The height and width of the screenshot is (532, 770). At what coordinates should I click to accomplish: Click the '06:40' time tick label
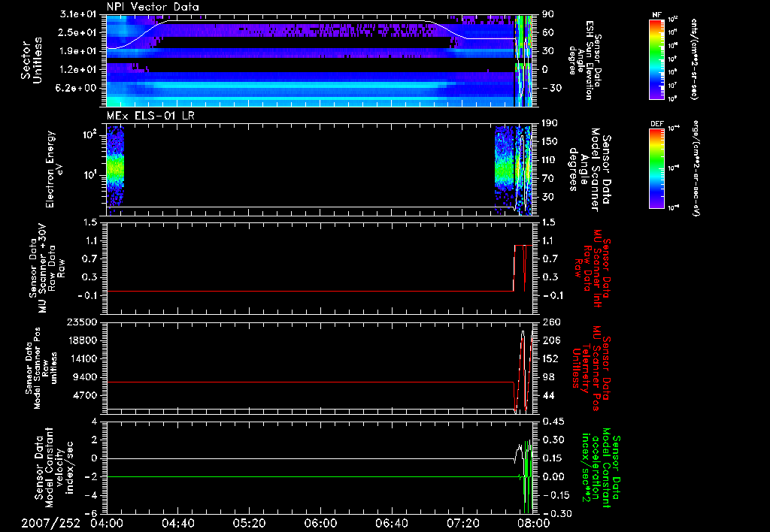coord(392,523)
